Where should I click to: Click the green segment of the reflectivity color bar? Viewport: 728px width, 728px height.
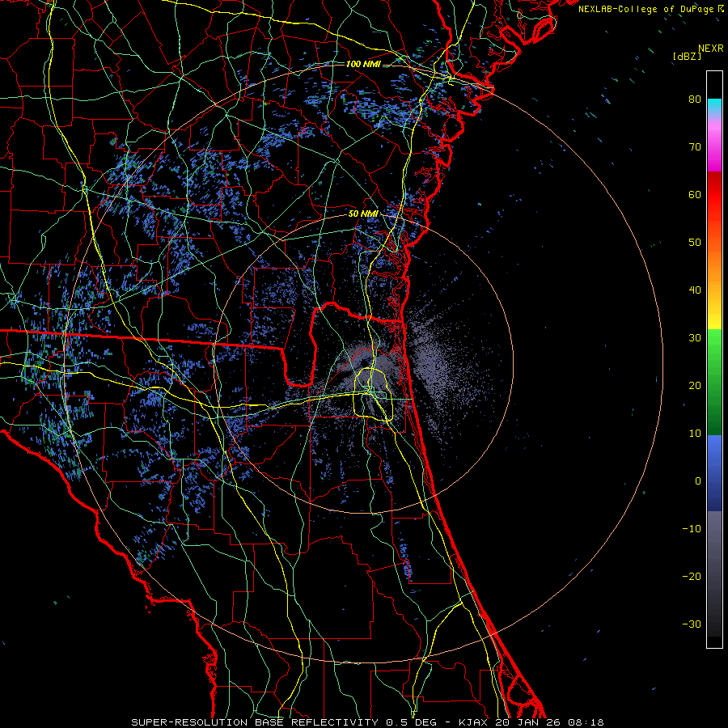714,382
